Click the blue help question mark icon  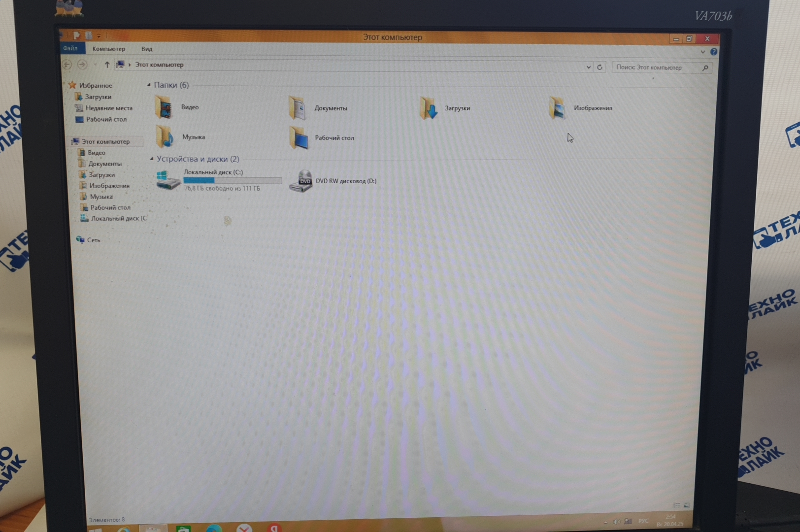tap(714, 52)
